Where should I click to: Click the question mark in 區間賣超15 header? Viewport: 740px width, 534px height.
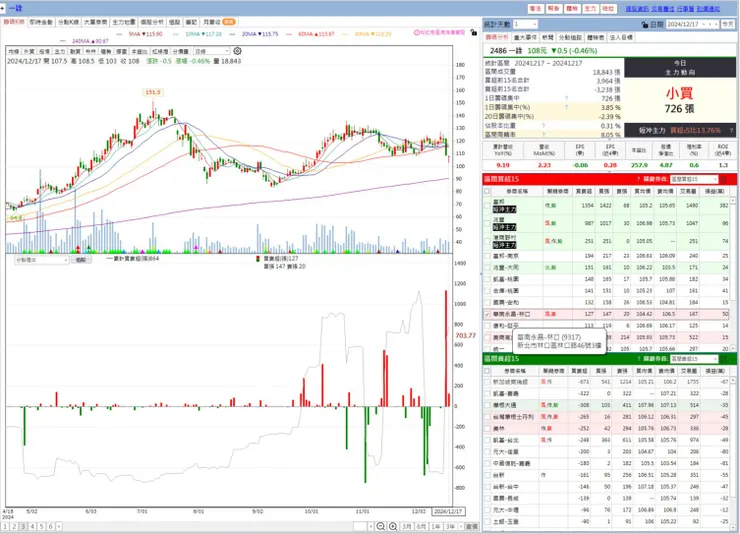coord(639,359)
